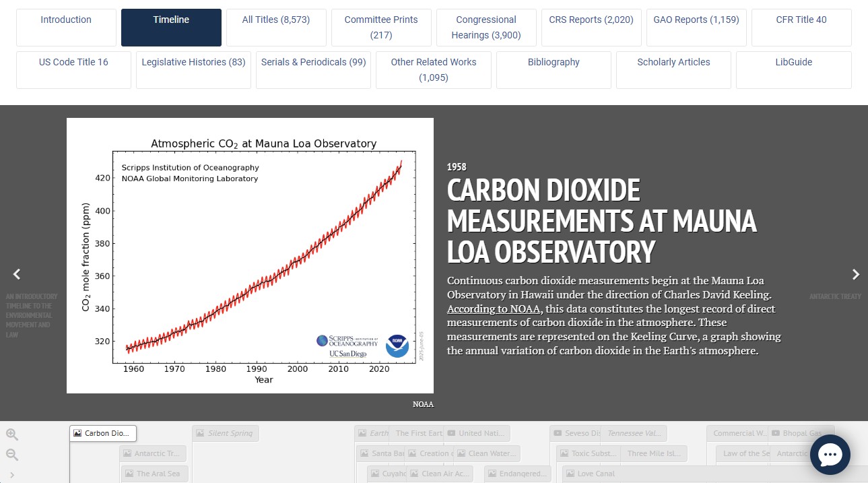Zoom in on the timeline
The height and width of the screenshot is (483, 868).
pos(11,434)
